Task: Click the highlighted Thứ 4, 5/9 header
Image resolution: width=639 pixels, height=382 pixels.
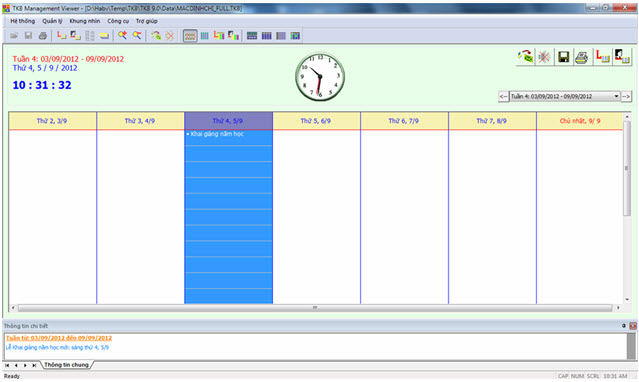Action: click(x=228, y=121)
